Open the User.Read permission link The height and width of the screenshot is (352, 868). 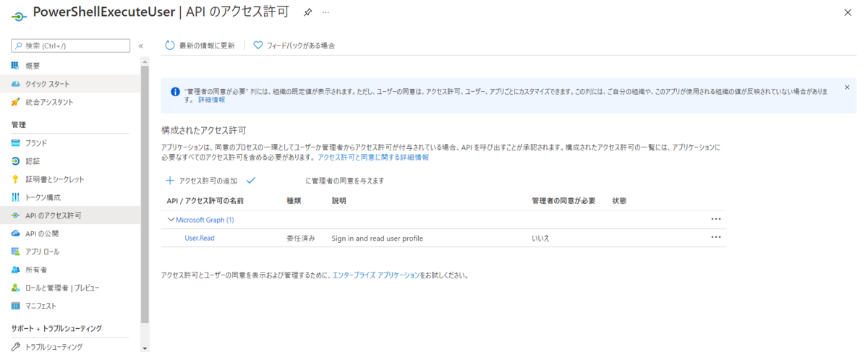click(200, 238)
